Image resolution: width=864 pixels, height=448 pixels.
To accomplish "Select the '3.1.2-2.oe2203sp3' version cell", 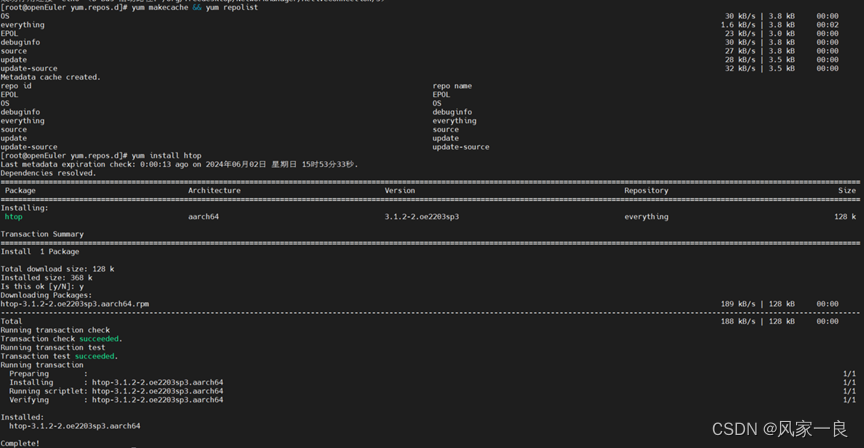I will click(422, 217).
